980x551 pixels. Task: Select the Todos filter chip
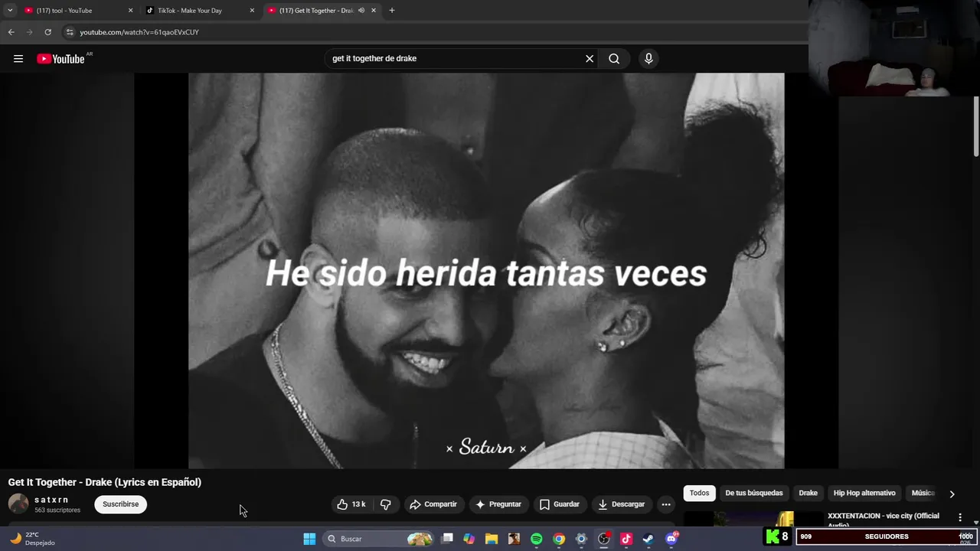point(699,494)
